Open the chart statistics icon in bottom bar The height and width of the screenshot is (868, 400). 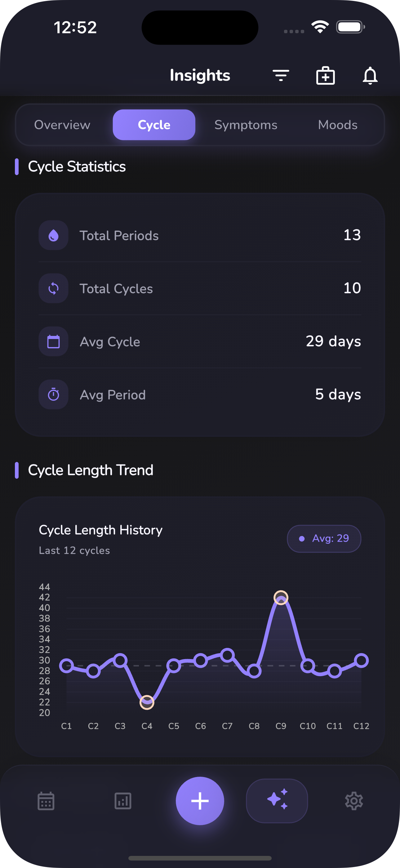click(x=123, y=801)
